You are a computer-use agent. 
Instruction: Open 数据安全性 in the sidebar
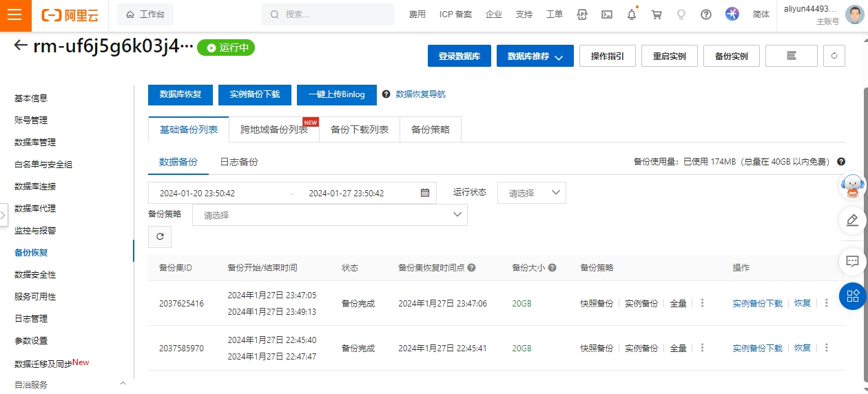tap(35, 275)
